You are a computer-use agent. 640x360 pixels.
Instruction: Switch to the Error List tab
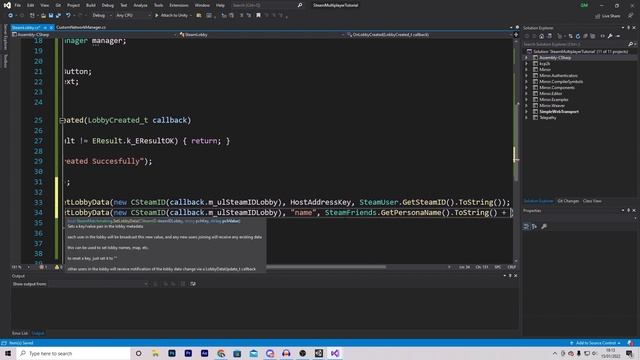click(20, 333)
